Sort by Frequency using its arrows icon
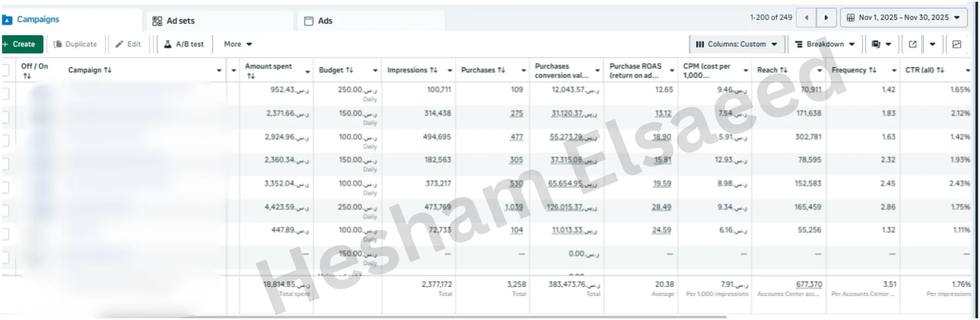The image size is (980, 320). 872,70
